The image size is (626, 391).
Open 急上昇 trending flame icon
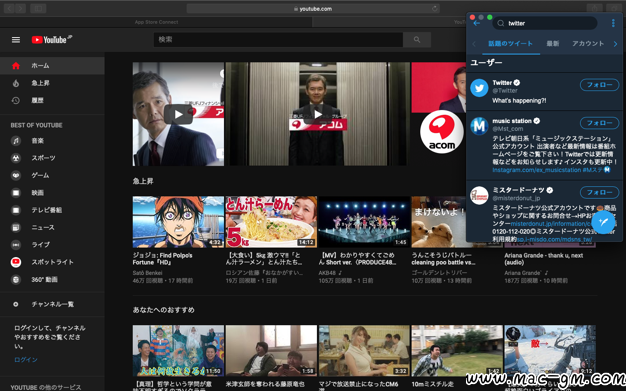pyautogui.click(x=16, y=83)
